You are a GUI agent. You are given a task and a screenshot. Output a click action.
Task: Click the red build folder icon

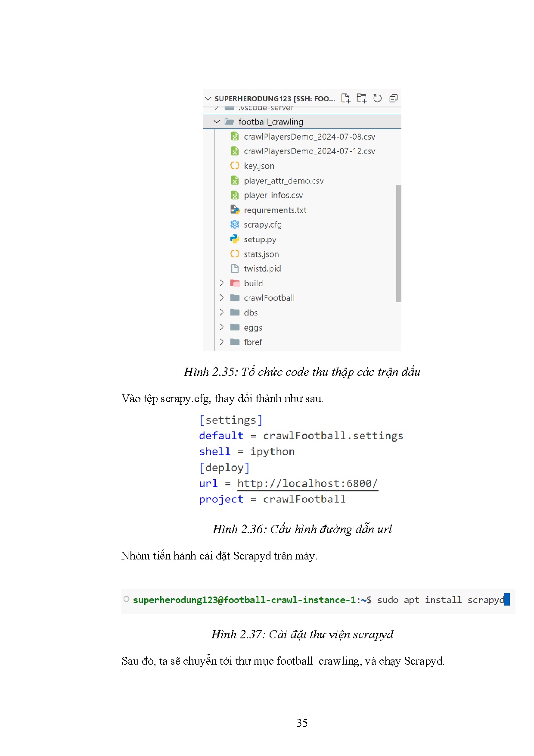[235, 283]
